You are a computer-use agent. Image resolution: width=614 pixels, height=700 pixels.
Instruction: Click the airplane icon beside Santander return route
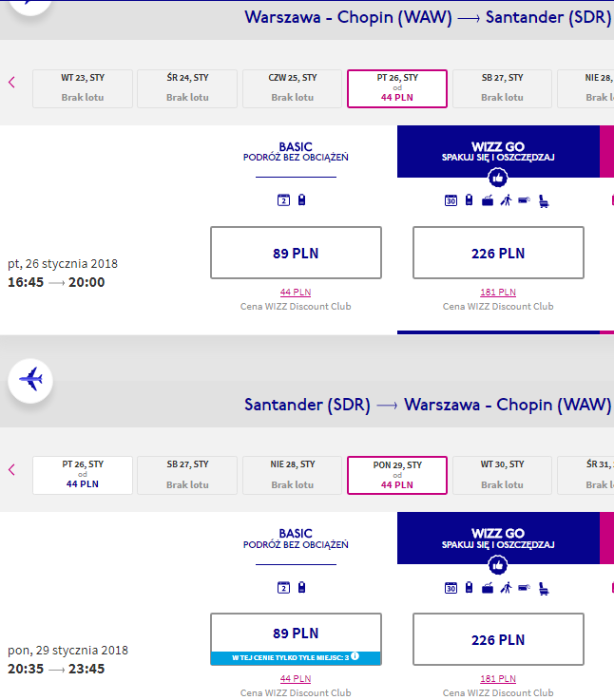(x=30, y=381)
